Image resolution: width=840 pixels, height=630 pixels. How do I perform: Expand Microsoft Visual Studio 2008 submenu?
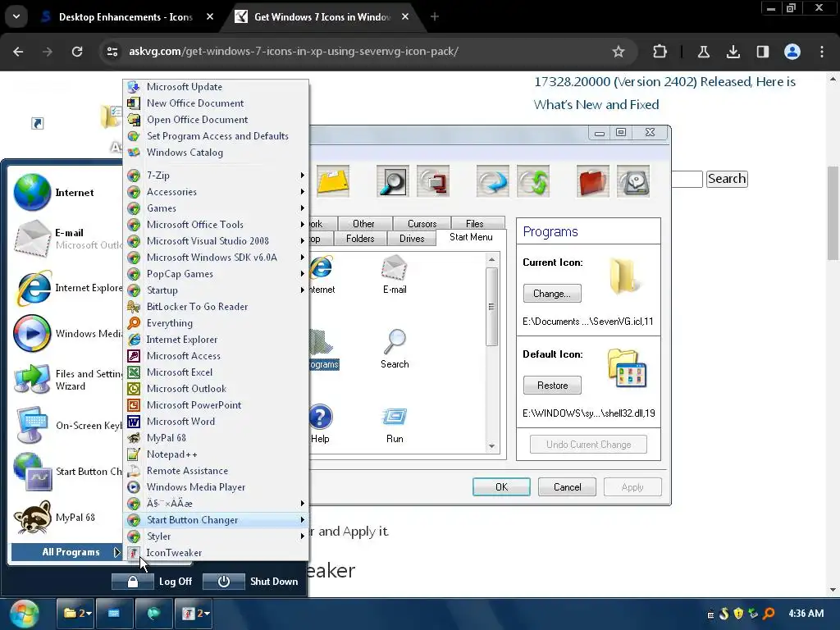tap(217, 241)
